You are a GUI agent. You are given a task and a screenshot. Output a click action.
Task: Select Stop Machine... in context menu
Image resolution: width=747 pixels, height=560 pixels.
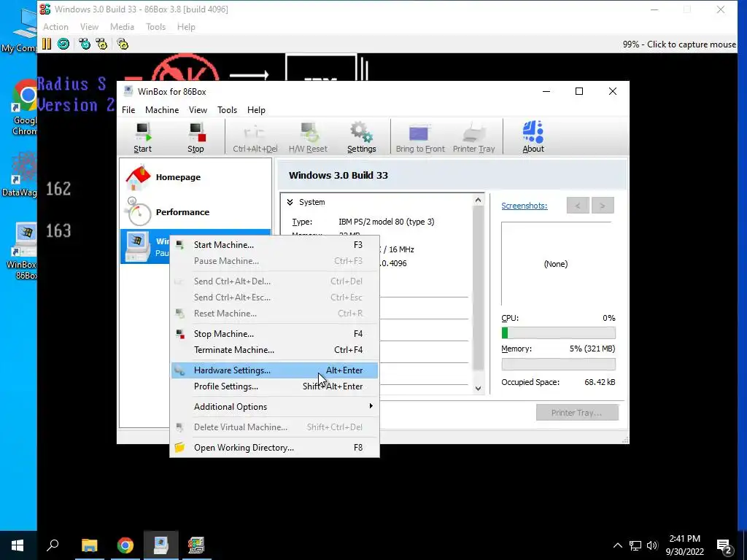coord(275,334)
